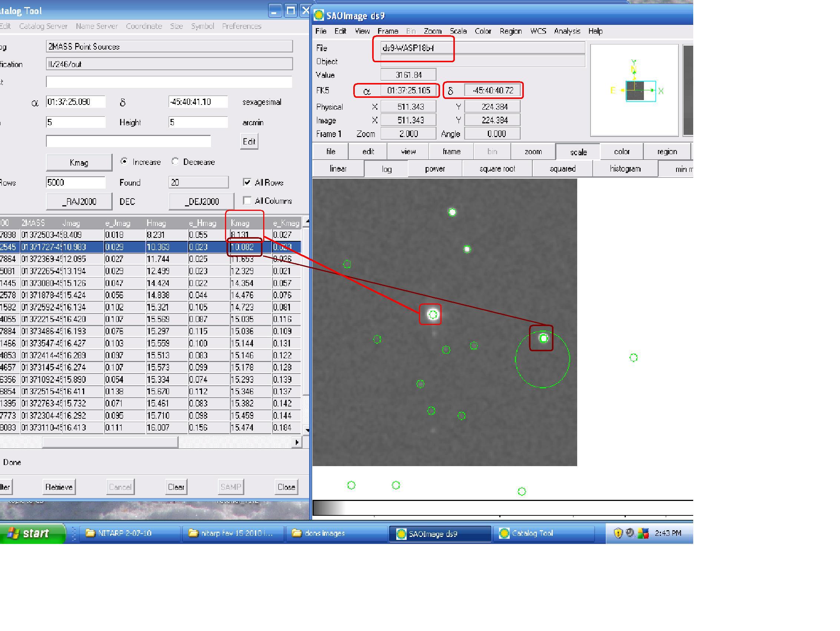Click the Height input field
Screen dimensions: 840x631
tap(198, 122)
